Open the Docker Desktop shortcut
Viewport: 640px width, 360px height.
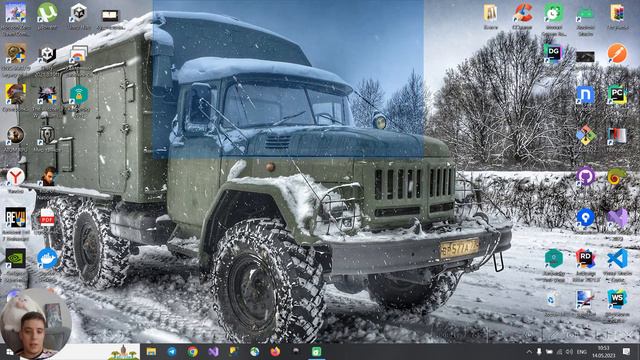point(47,258)
